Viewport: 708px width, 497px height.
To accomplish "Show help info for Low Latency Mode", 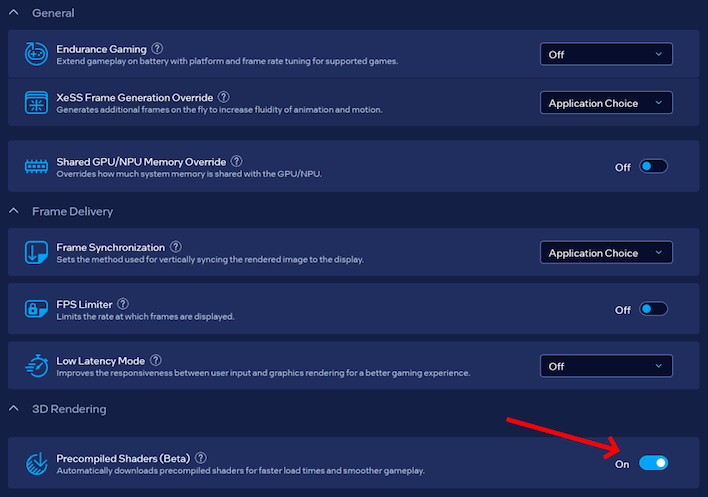I will pyautogui.click(x=156, y=360).
